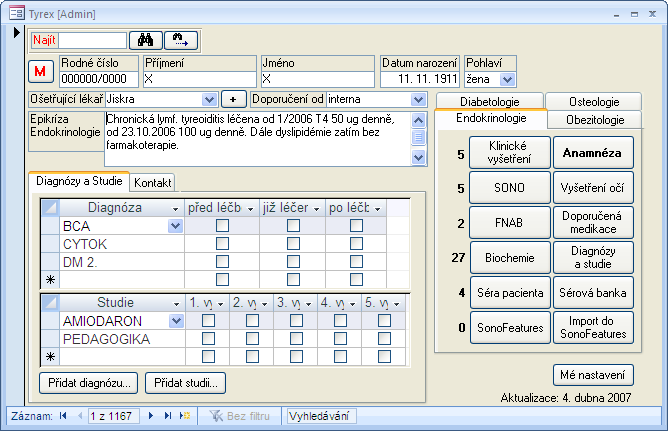Check 'již léčen' for CYTOK row
Image resolution: width=668 pixels, height=431 pixels.
coord(293,244)
